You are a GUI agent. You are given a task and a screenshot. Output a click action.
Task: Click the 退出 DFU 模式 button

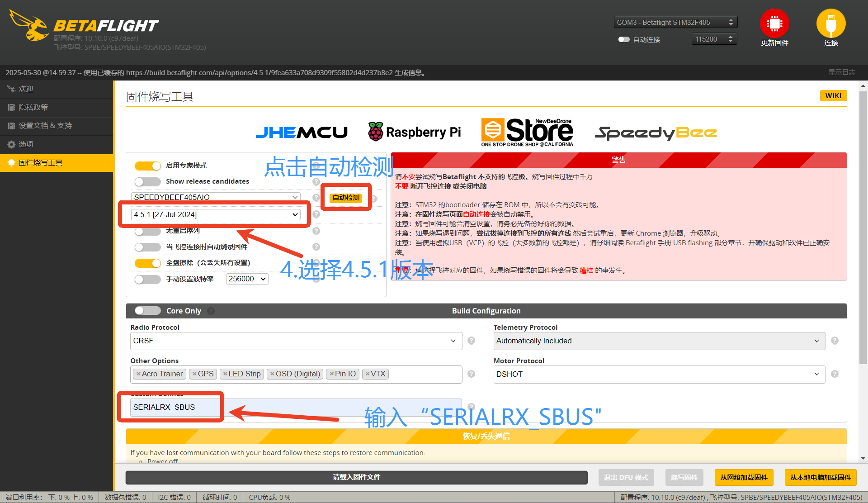click(x=626, y=477)
